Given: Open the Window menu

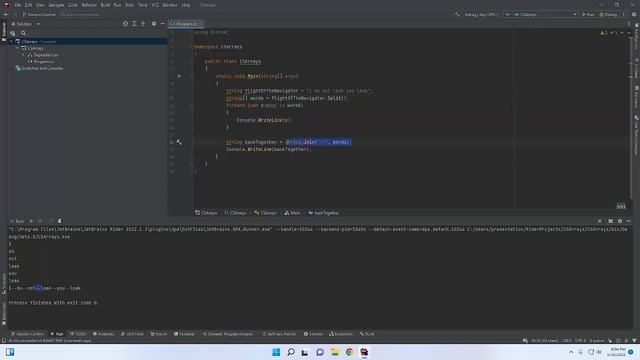Looking at the screenshot, I should [x=170, y=5].
